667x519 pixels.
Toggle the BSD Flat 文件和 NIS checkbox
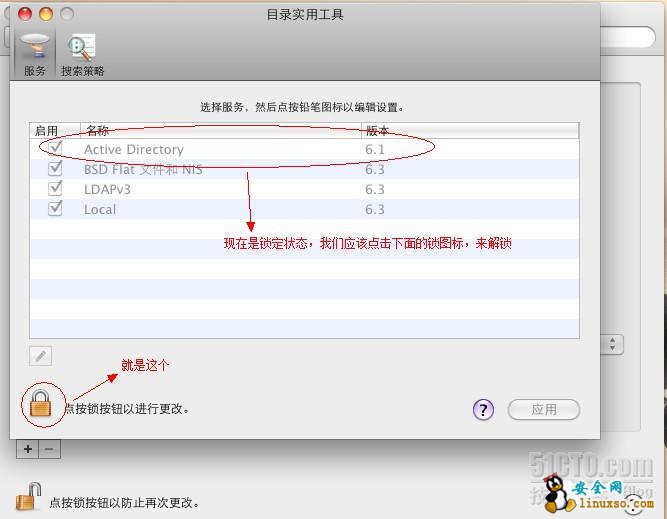tap(56, 169)
